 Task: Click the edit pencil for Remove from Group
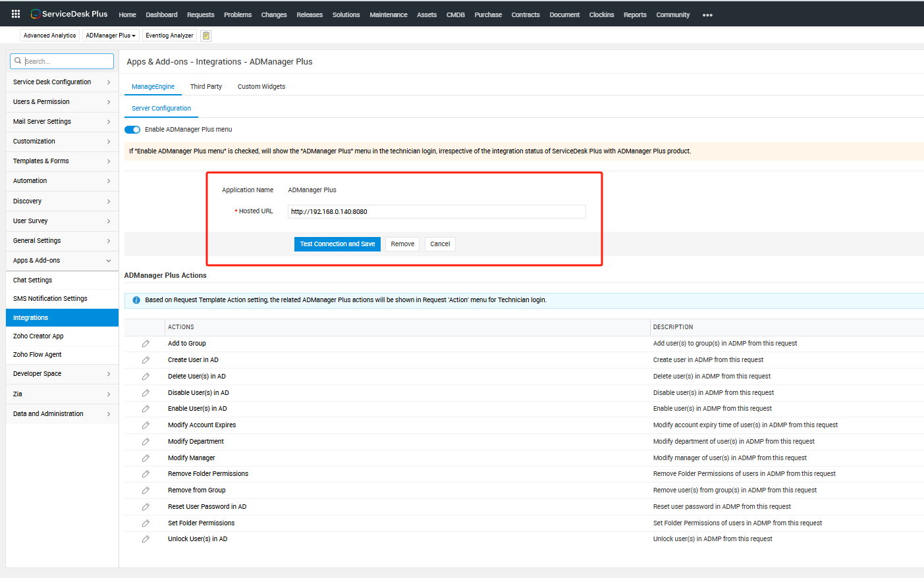(x=146, y=490)
